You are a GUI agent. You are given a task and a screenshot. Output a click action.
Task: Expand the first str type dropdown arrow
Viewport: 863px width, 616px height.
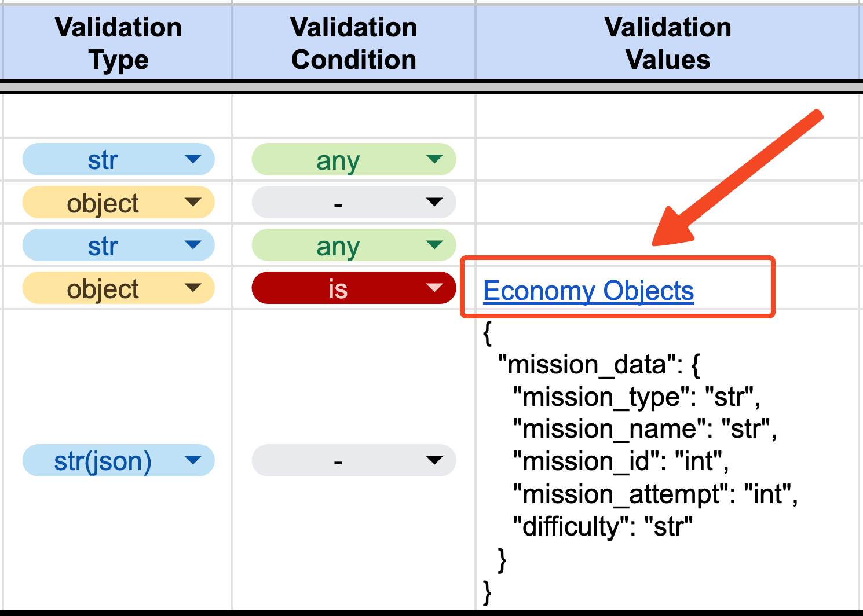click(x=192, y=159)
